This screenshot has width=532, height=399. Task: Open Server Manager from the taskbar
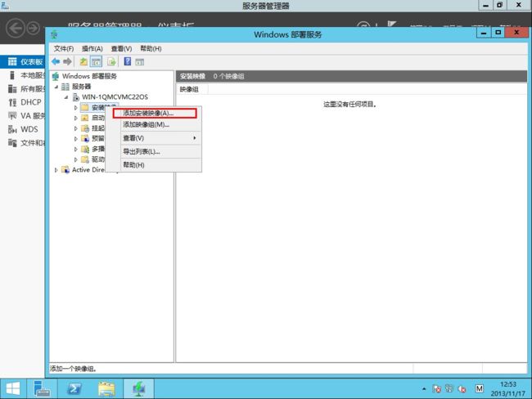(42, 388)
